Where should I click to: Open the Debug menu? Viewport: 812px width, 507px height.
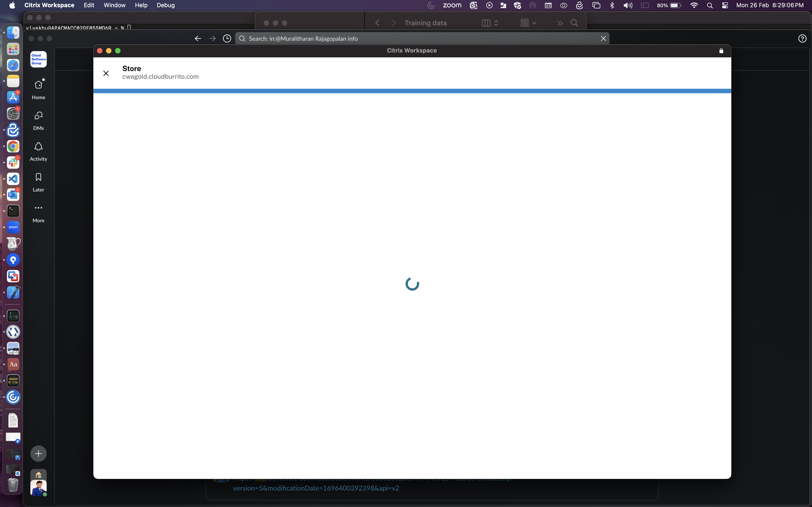pos(166,5)
